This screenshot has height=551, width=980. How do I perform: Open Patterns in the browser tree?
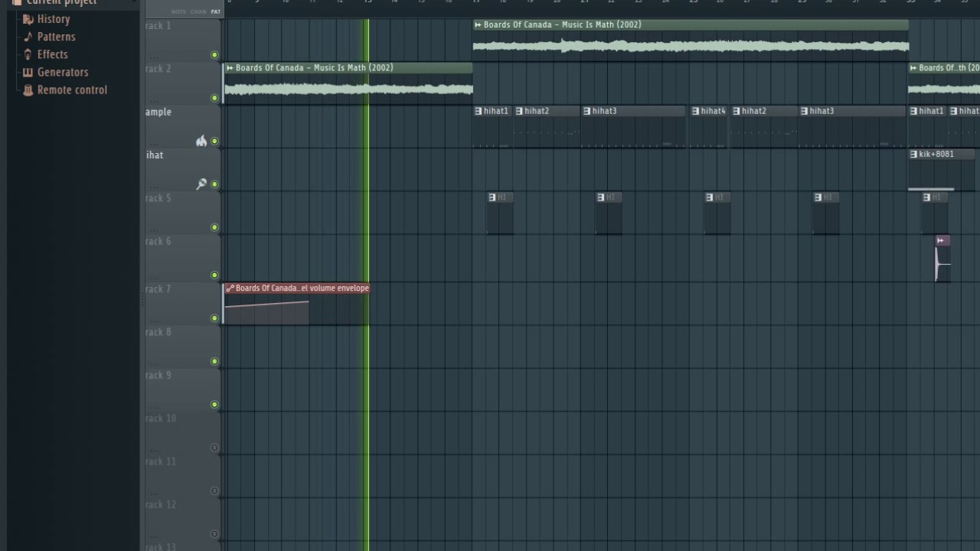pos(57,37)
